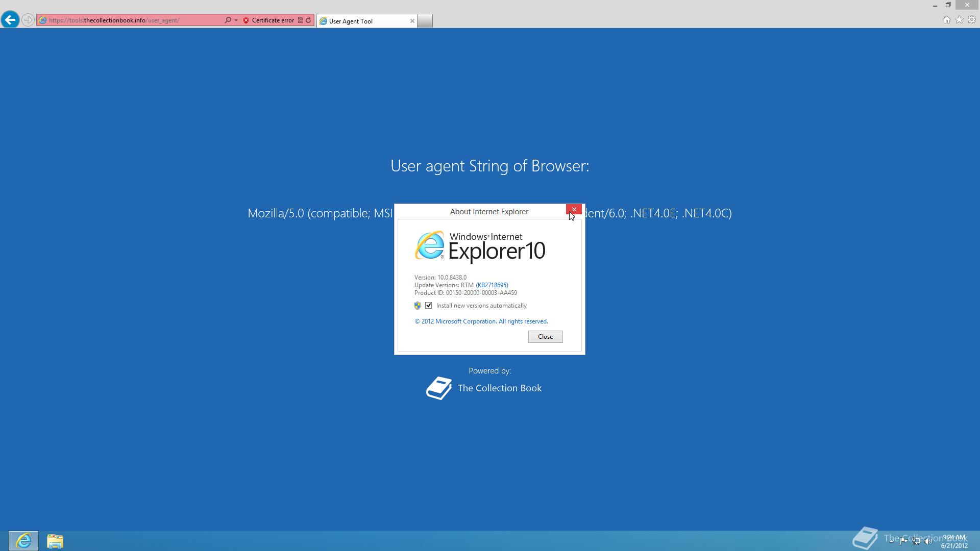980x551 pixels.
Task: Close the User Agent Tool tab
Action: (x=412, y=21)
